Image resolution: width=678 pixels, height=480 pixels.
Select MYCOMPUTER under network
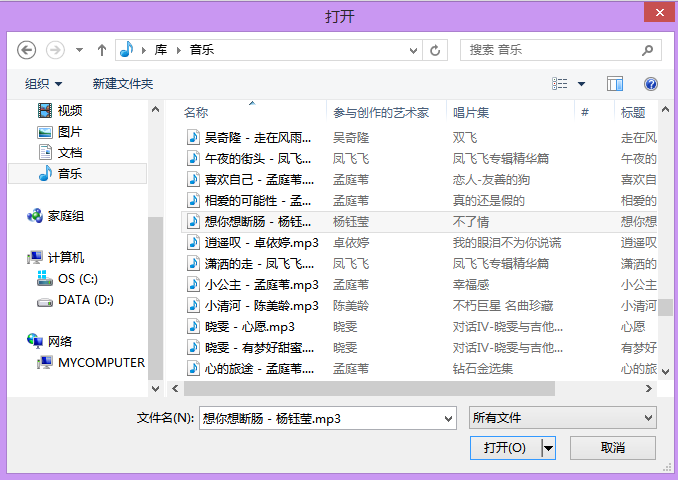point(91,362)
